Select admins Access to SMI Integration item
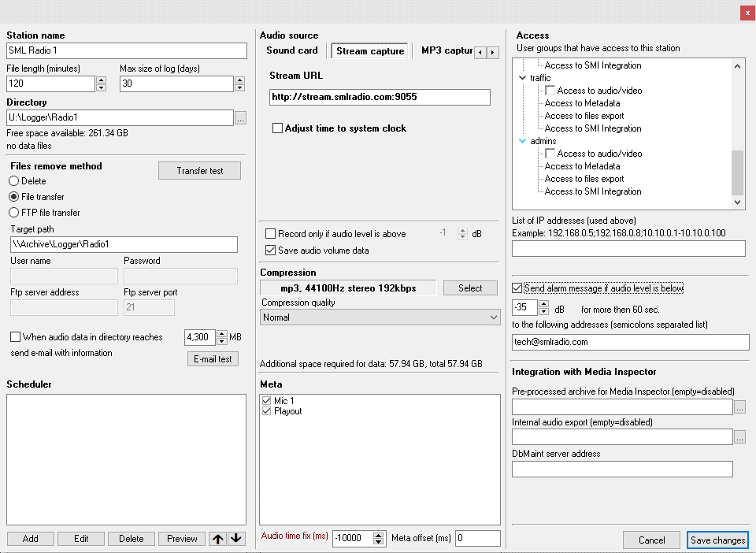This screenshot has width=756, height=553. point(592,191)
